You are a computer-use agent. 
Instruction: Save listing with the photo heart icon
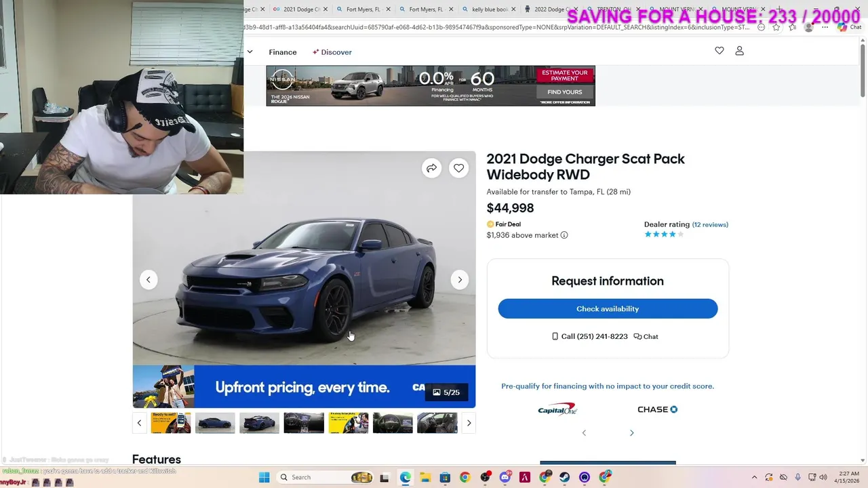[459, 168]
